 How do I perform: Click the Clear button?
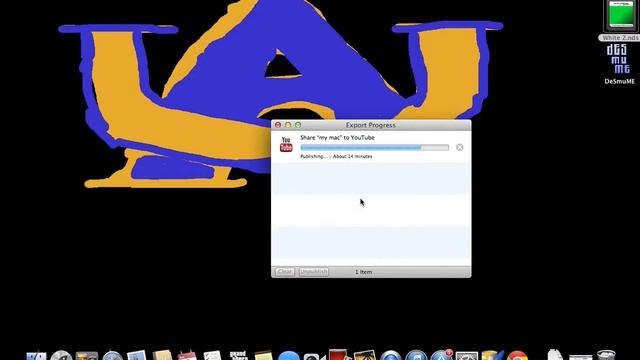point(284,272)
